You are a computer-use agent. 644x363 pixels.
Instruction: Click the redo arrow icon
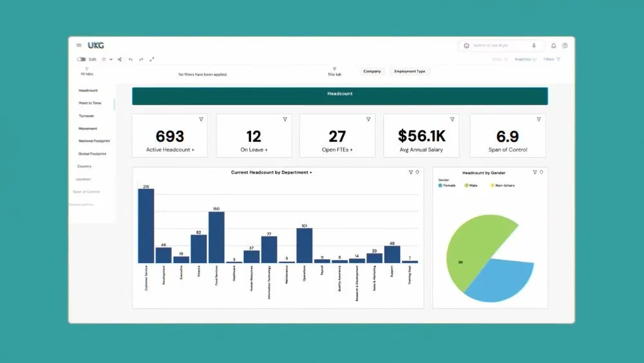141,59
